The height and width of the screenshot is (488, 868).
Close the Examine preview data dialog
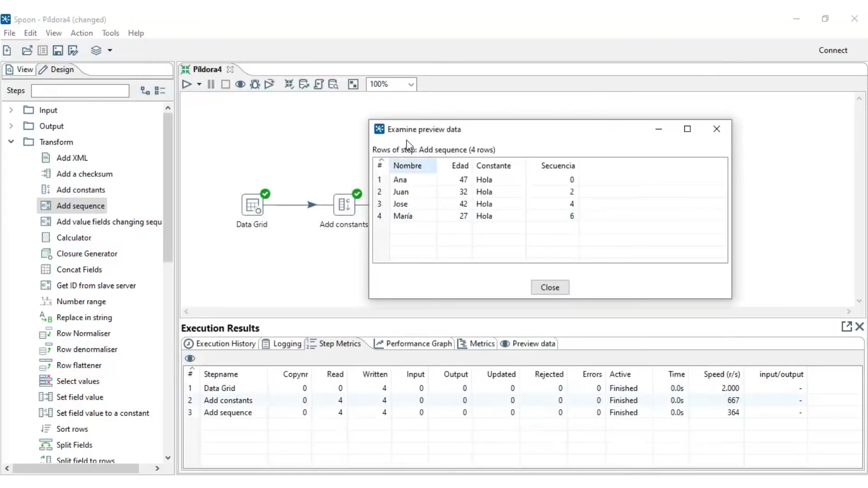716,129
